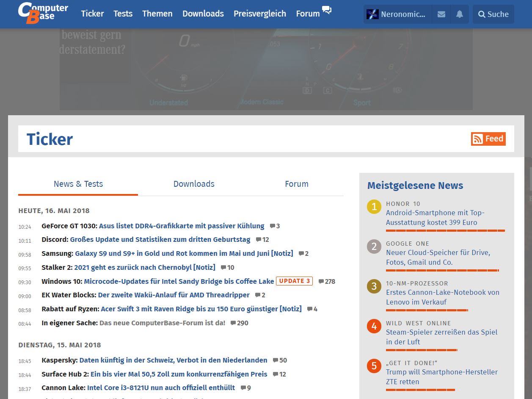Screen dimensions: 532x399
Task: Click the UPDATE 3 badge
Action: click(294, 281)
